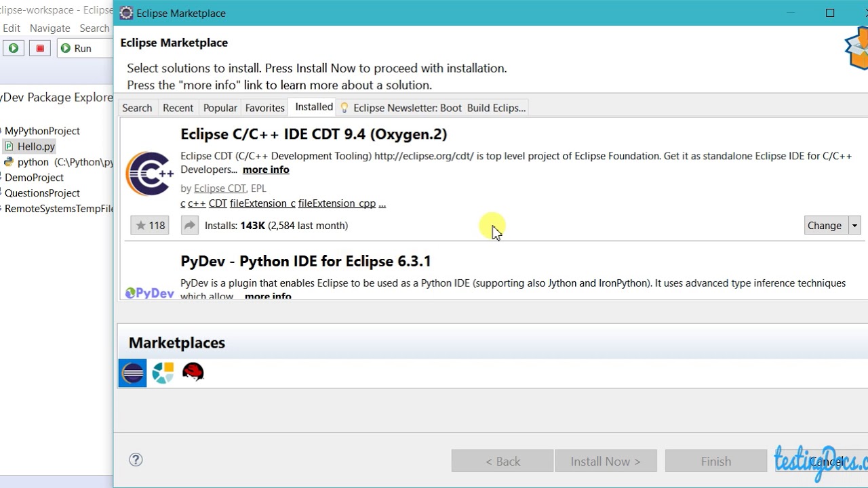Select RemoteSystemsTempFiles project

59,209
